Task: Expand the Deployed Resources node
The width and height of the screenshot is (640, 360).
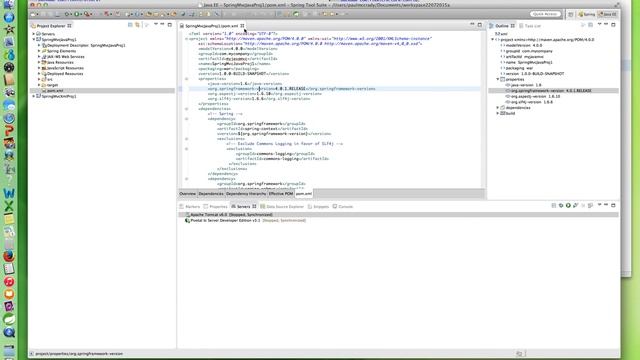Action: pyautogui.click(x=39, y=74)
